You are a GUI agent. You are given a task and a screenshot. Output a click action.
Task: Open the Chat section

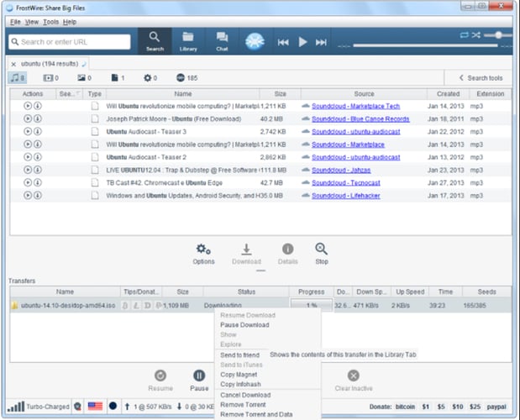(222, 40)
